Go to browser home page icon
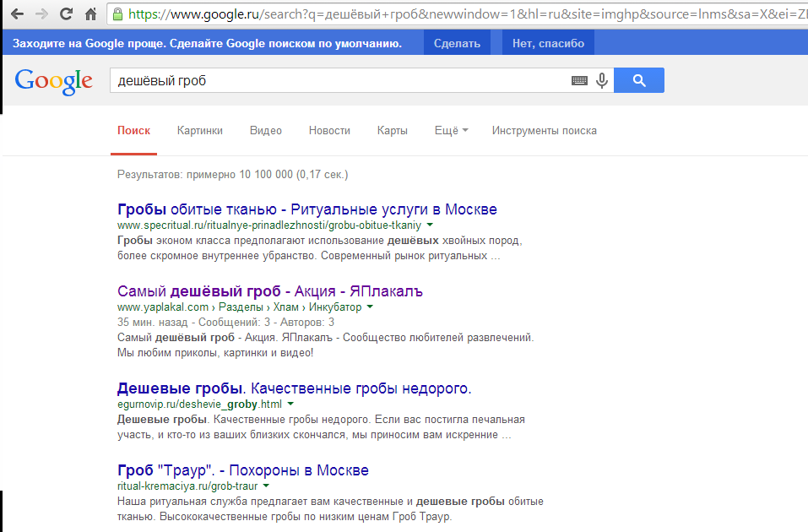808x532 pixels. coord(90,14)
